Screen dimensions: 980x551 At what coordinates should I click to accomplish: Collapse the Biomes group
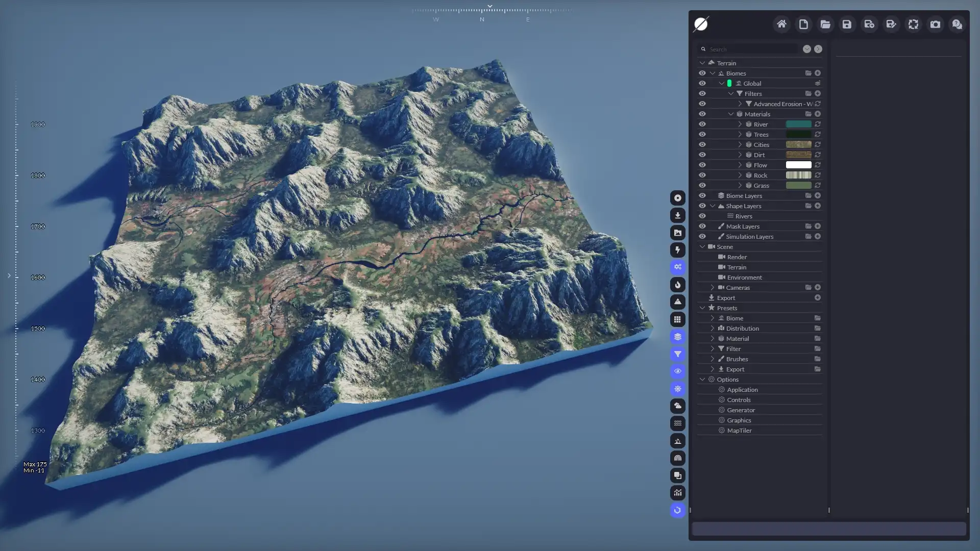713,73
